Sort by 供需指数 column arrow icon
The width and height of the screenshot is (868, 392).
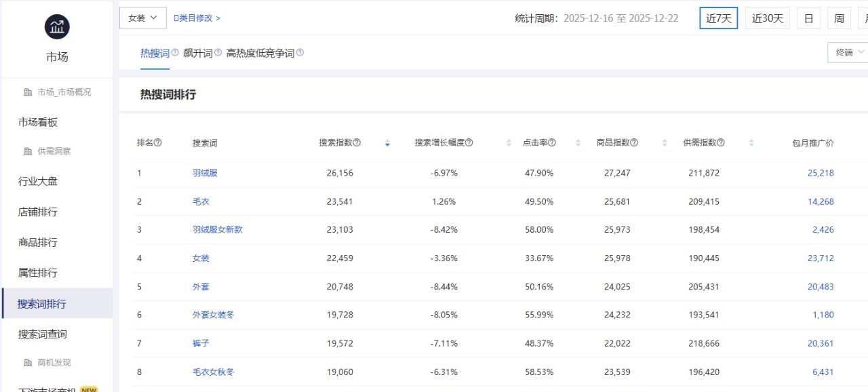[x=751, y=143]
